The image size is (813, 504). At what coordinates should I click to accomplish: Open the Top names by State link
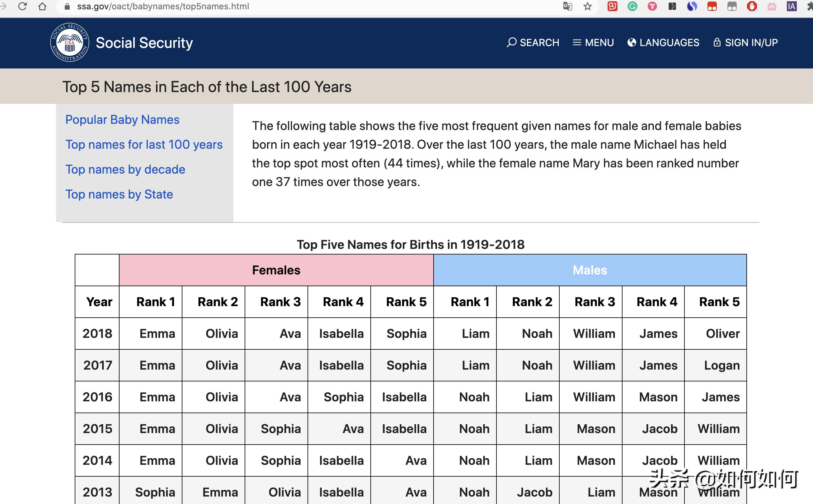pos(119,194)
